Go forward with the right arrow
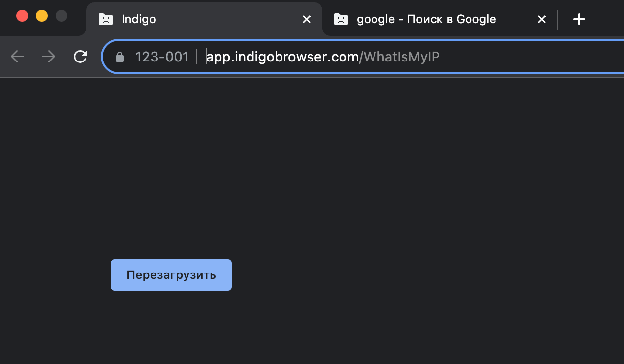Image resolution: width=624 pixels, height=364 pixels. 49,57
